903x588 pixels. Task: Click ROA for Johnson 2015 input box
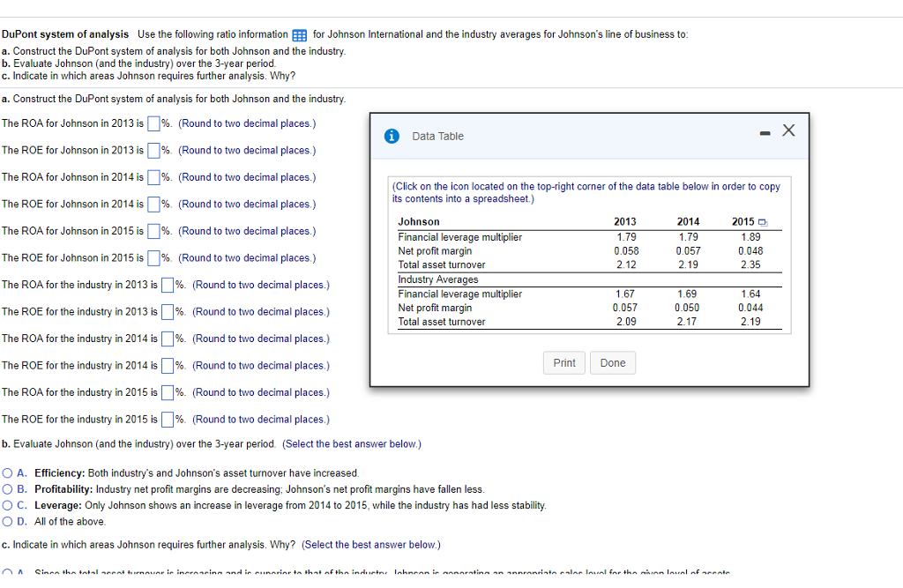153,231
